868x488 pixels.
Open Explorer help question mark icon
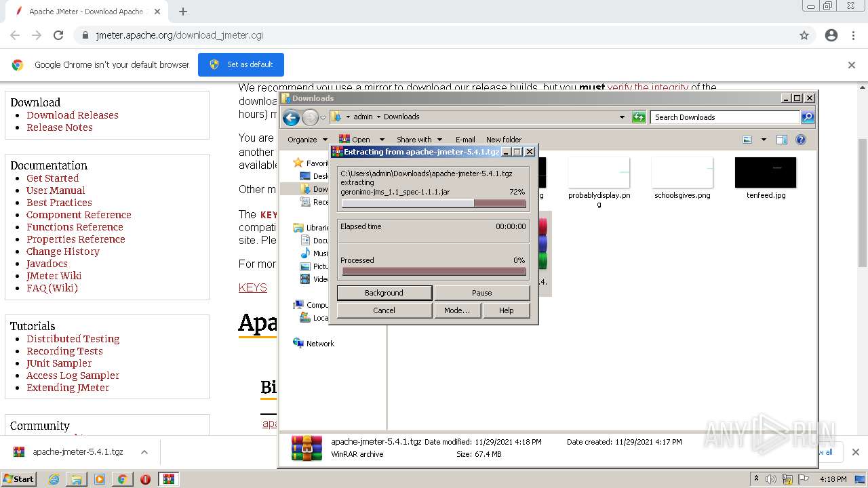[801, 140]
